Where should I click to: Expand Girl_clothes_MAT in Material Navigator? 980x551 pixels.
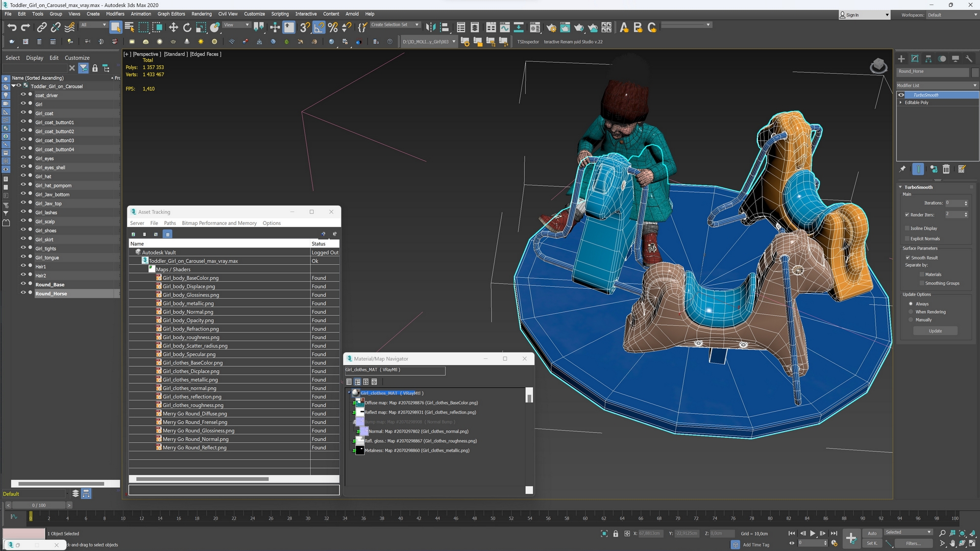(x=349, y=393)
